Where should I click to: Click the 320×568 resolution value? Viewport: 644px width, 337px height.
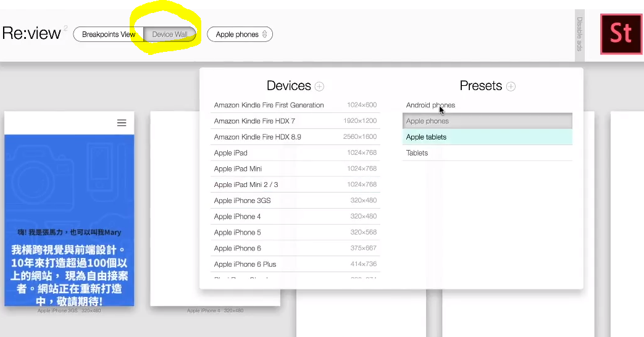[364, 232]
